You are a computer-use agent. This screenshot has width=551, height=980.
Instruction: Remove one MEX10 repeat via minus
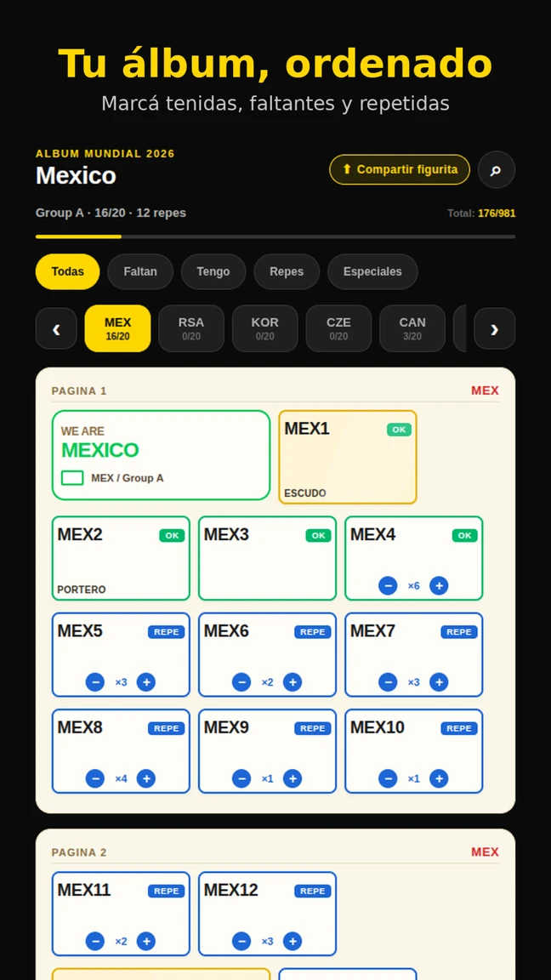point(388,778)
